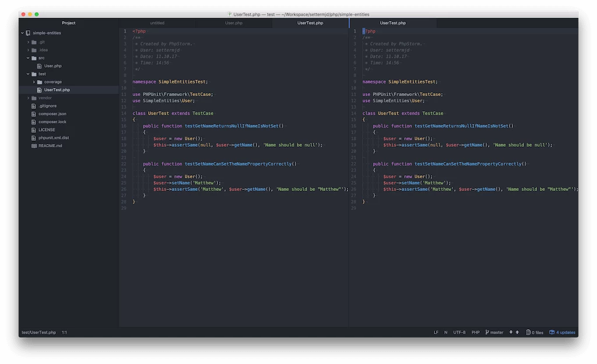This screenshot has height=364, width=597.
Task: Collapse the src folder
Action: tap(27, 58)
